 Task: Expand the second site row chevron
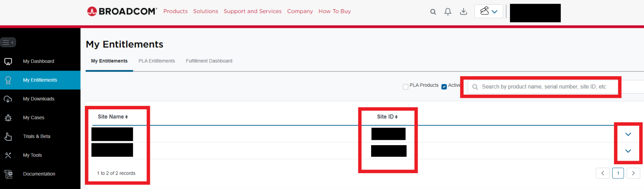pos(628,151)
